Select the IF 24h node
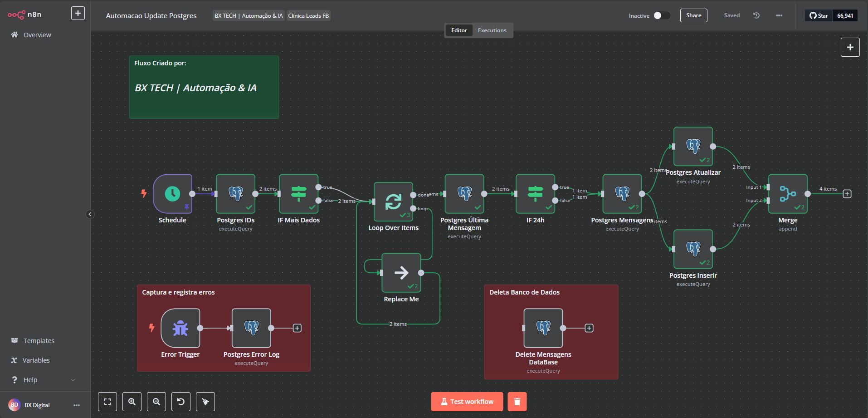 [535, 194]
